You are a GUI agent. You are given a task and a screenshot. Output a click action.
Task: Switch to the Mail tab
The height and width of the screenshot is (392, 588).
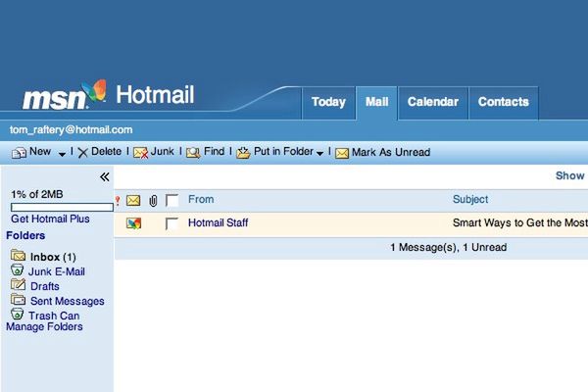[x=376, y=102]
